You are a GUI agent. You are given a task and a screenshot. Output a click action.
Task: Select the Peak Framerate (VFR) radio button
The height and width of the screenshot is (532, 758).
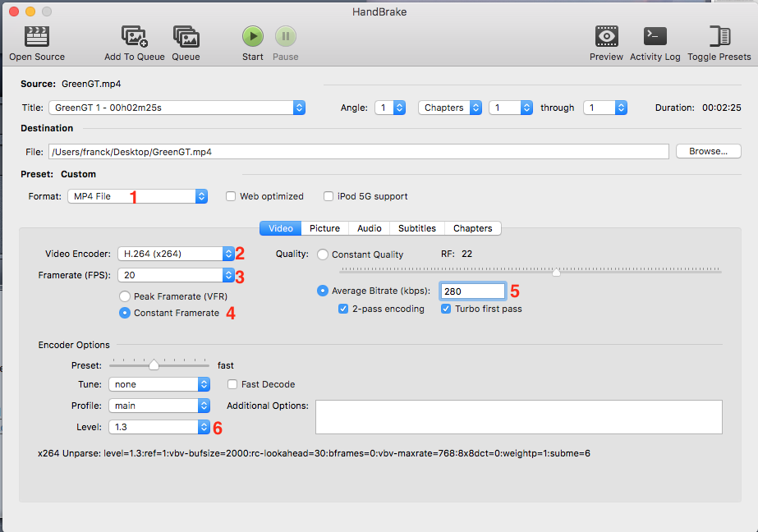pos(125,296)
